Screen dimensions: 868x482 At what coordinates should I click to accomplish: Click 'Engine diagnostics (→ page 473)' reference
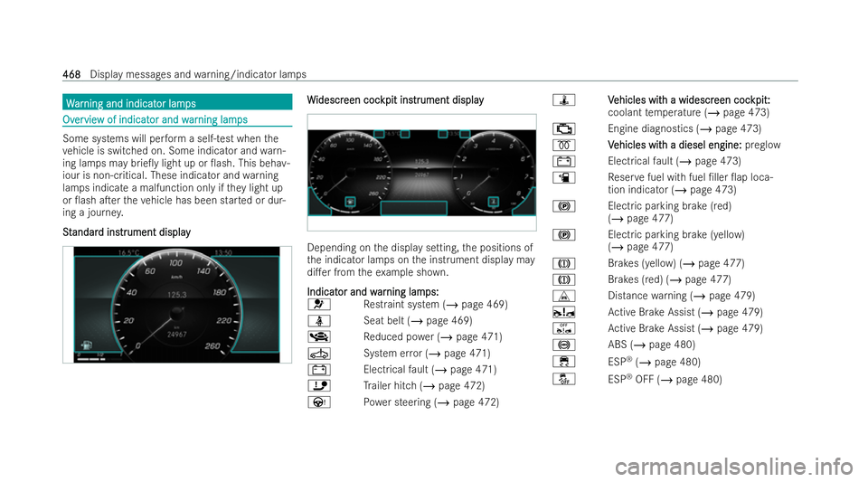pos(684,129)
